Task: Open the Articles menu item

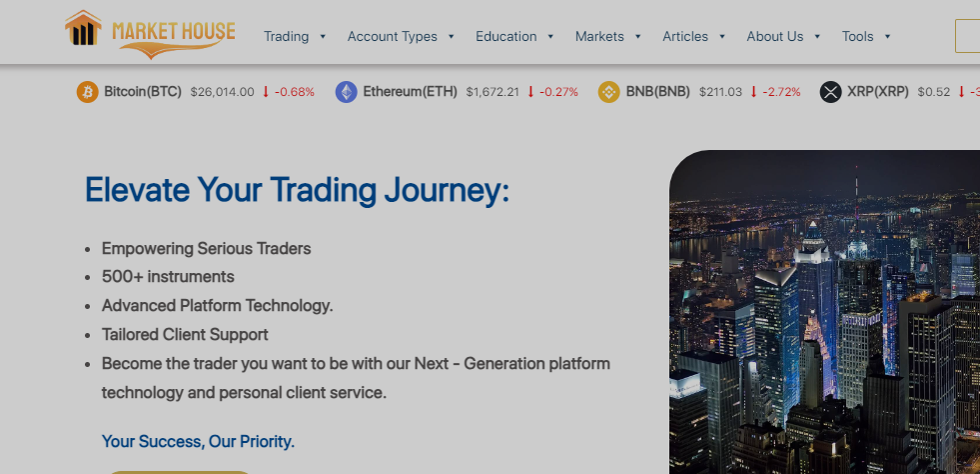Action: click(x=685, y=36)
